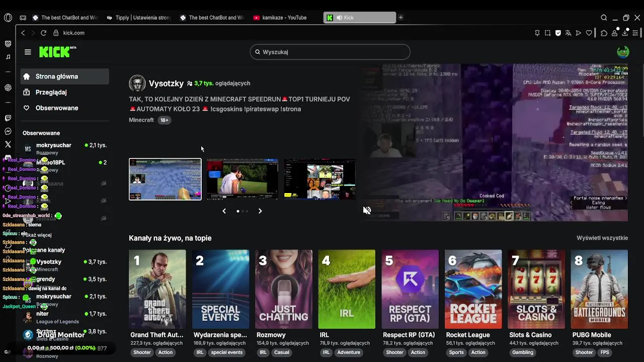Open Przeglądaj in sidebar
This screenshot has width=644, height=362.
coord(64,93)
